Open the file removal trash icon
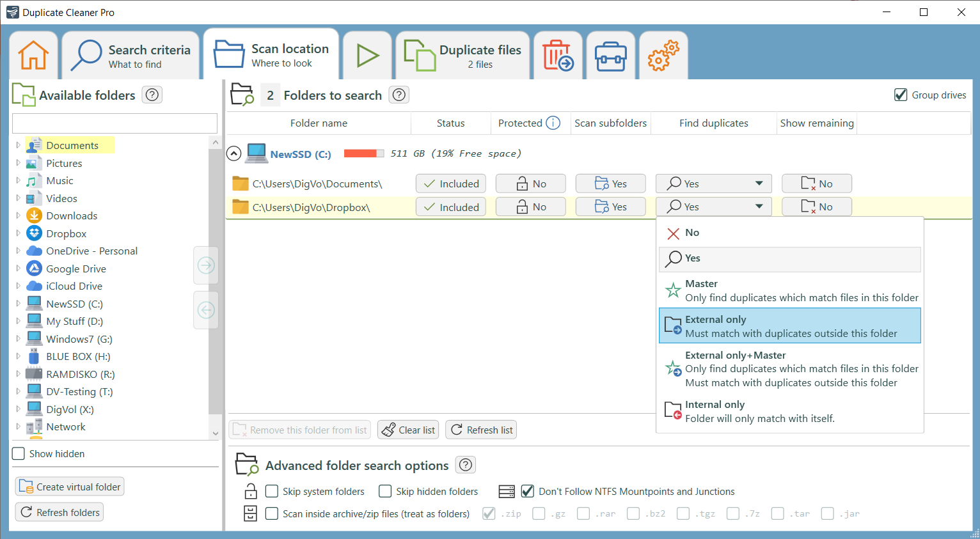The width and height of the screenshot is (980, 539). click(x=557, y=55)
